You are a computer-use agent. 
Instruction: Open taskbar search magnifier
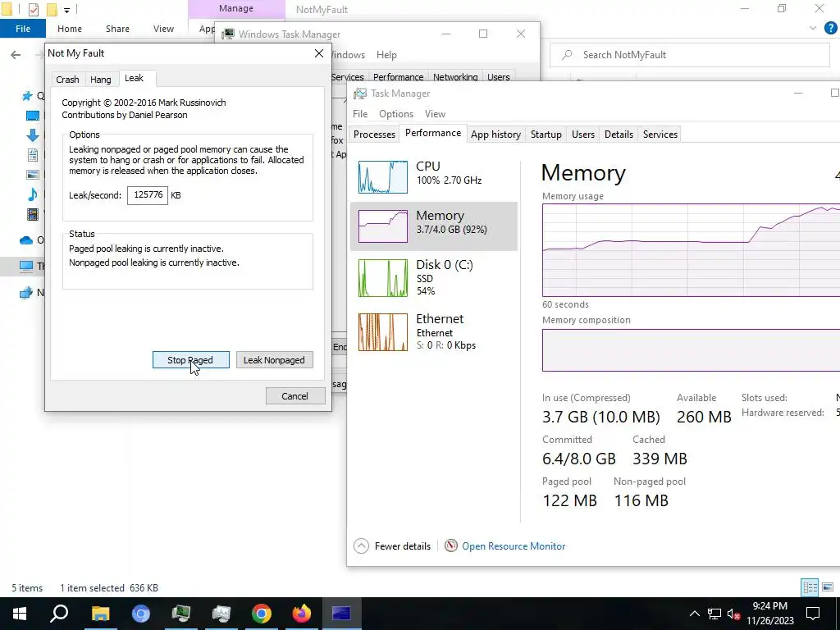pyautogui.click(x=59, y=614)
